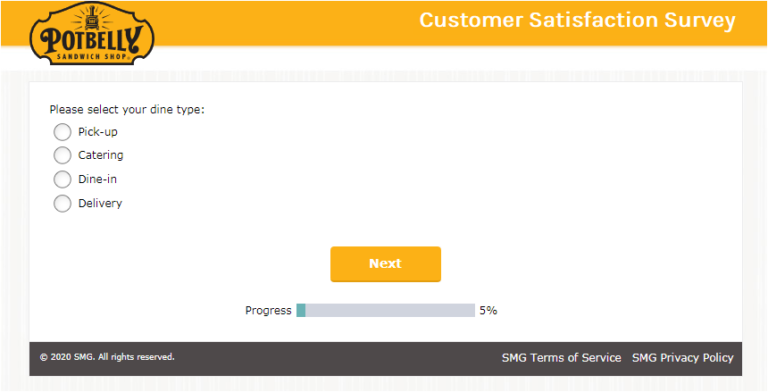Click the survey progress bar
Image resolution: width=768 pixels, height=392 pixels.
(385, 310)
